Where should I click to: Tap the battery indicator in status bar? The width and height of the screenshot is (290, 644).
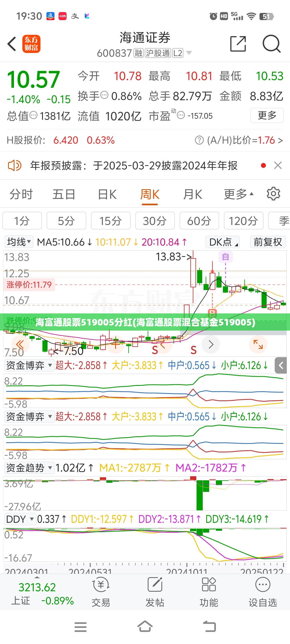(x=266, y=16)
